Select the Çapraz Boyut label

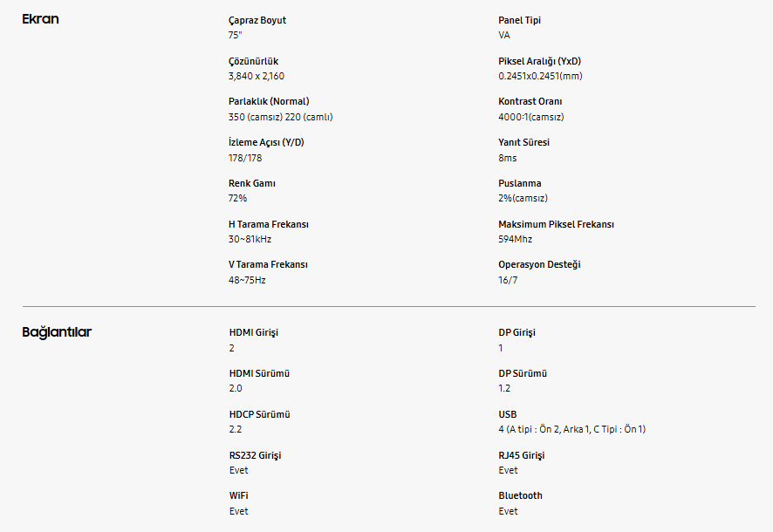click(x=257, y=20)
